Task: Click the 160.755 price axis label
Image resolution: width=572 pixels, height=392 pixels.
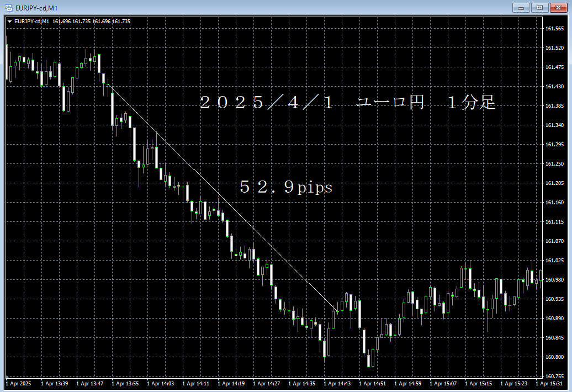Action: [554, 377]
